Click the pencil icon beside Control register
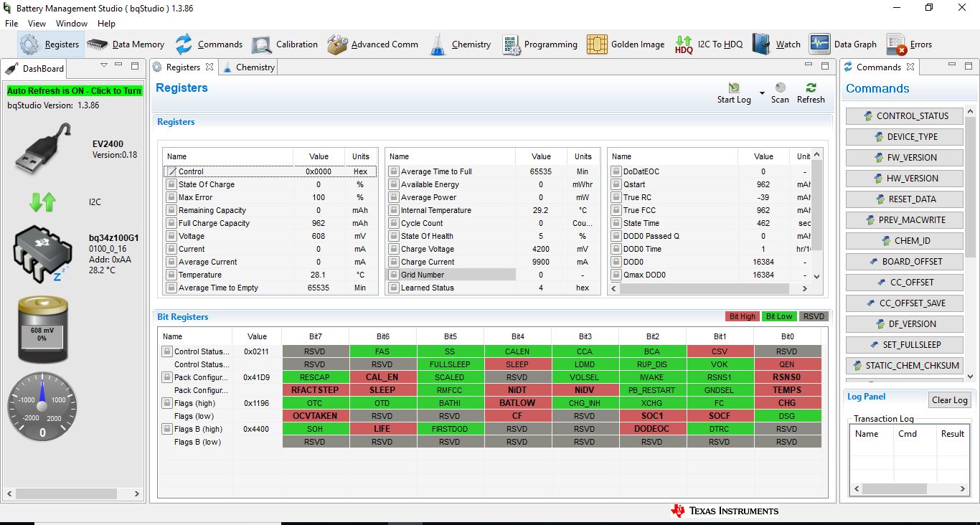Screen dimensions: 980x525 (171, 171)
